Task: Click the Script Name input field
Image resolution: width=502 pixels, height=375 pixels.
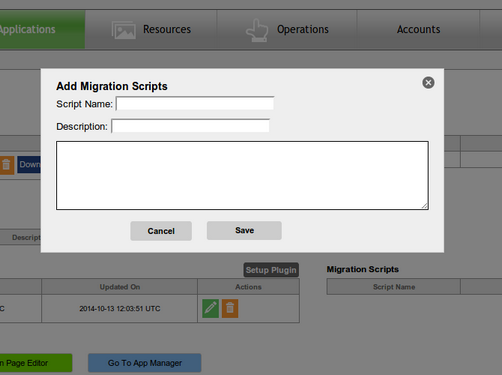Action: (195, 104)
